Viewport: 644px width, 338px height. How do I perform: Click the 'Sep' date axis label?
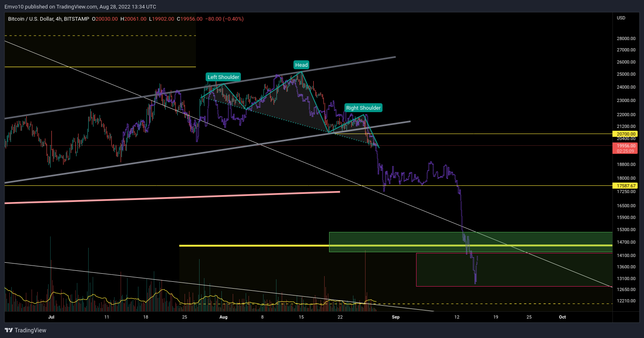395,317
